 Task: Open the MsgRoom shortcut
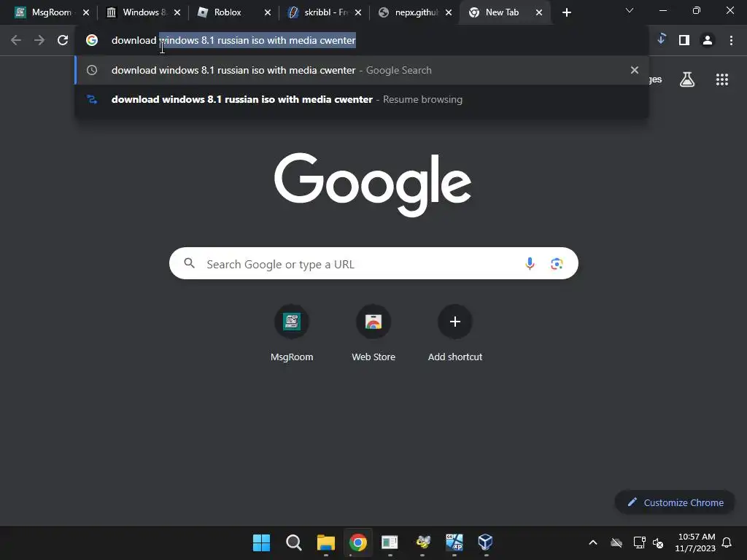click(x=292, y=333)
